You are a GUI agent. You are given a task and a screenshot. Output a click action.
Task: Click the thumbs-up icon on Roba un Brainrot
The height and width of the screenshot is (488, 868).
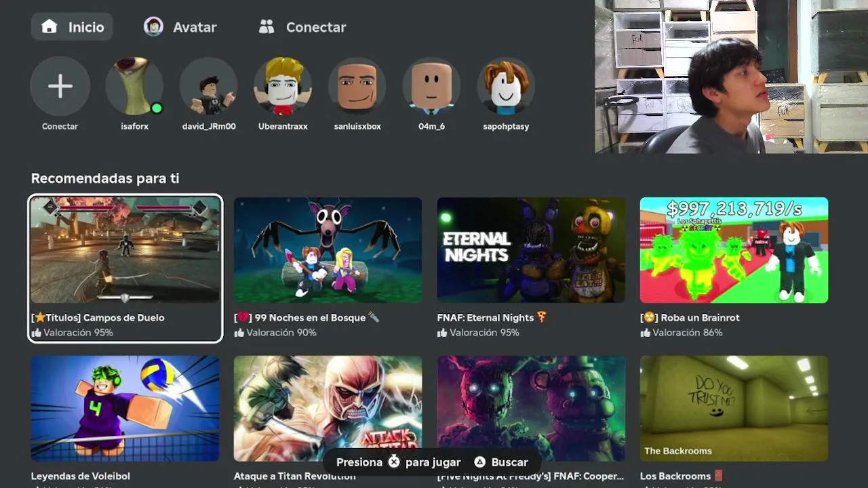(645, 333)
